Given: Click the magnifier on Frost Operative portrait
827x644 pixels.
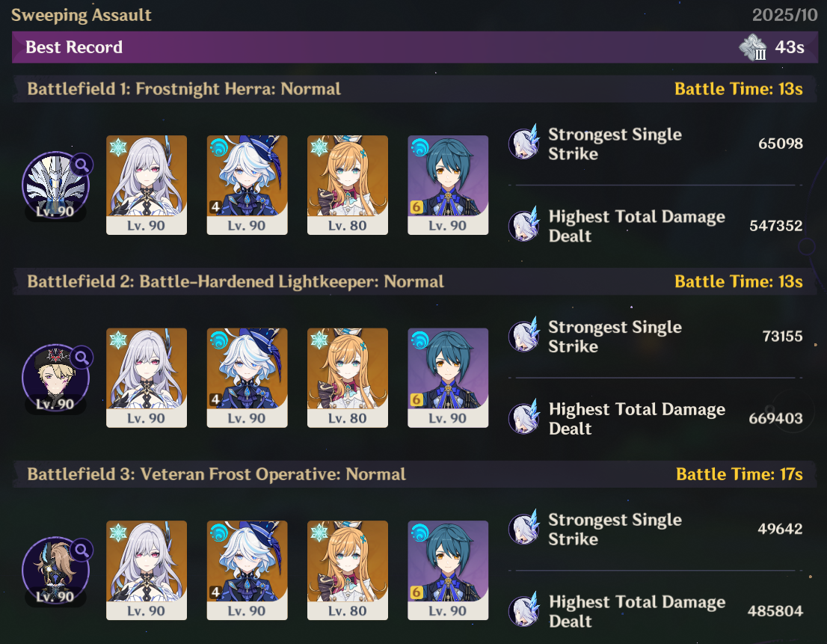Looking at the screenshot, I should (x=82, y=550).
